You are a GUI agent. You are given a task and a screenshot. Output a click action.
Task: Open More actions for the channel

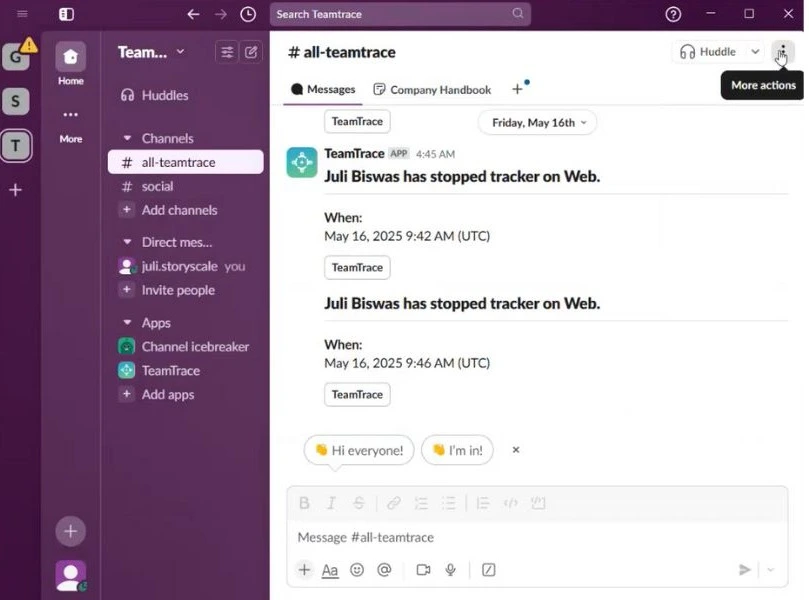click(783, 52)
